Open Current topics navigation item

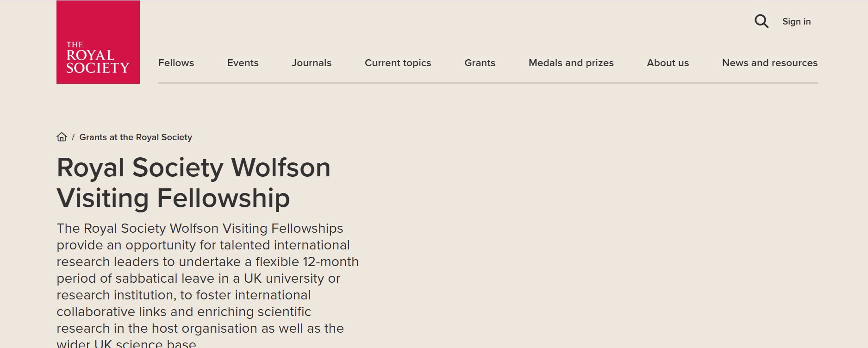(x=398, y=63)
